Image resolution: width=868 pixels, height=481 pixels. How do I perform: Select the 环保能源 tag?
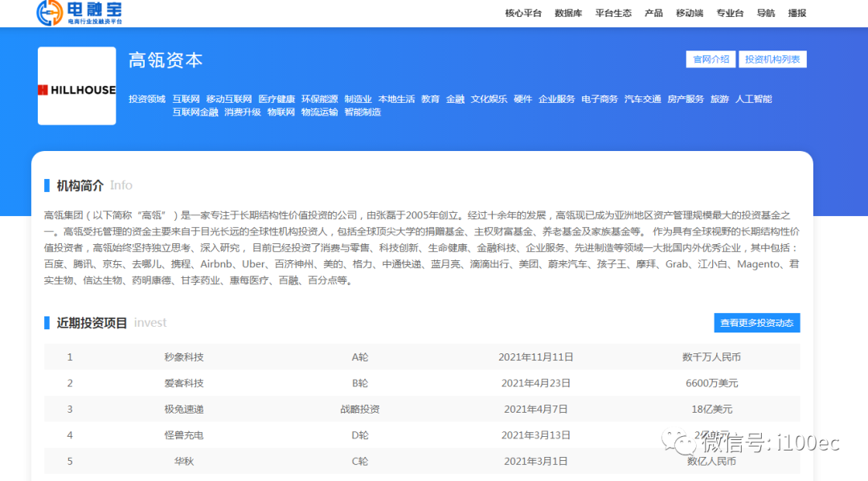[319, 99]
